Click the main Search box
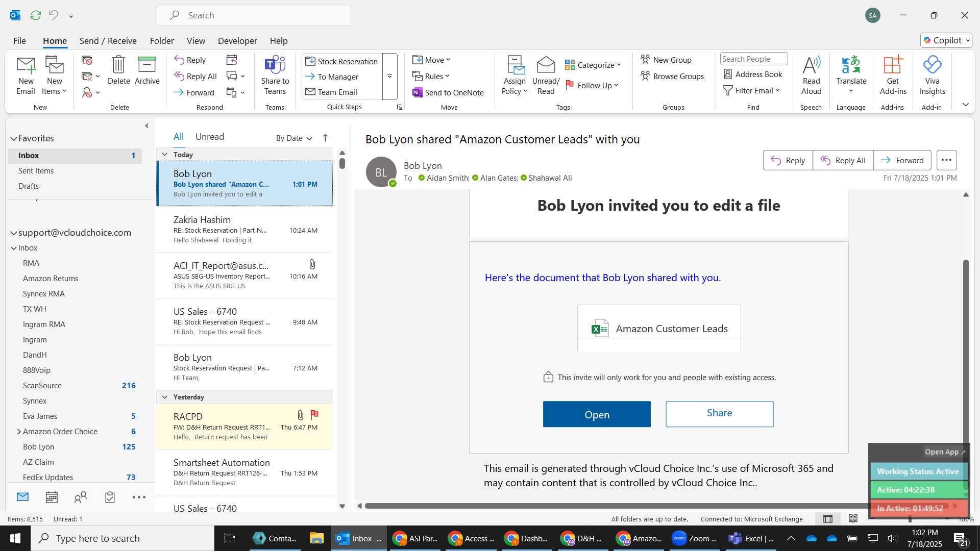 254,15
